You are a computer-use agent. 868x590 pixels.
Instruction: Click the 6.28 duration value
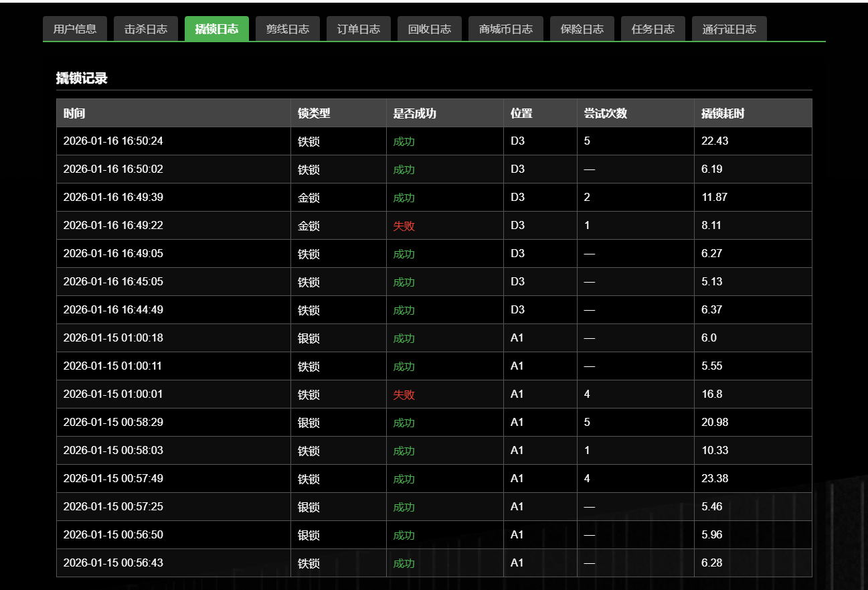click(x=712, y=563)
